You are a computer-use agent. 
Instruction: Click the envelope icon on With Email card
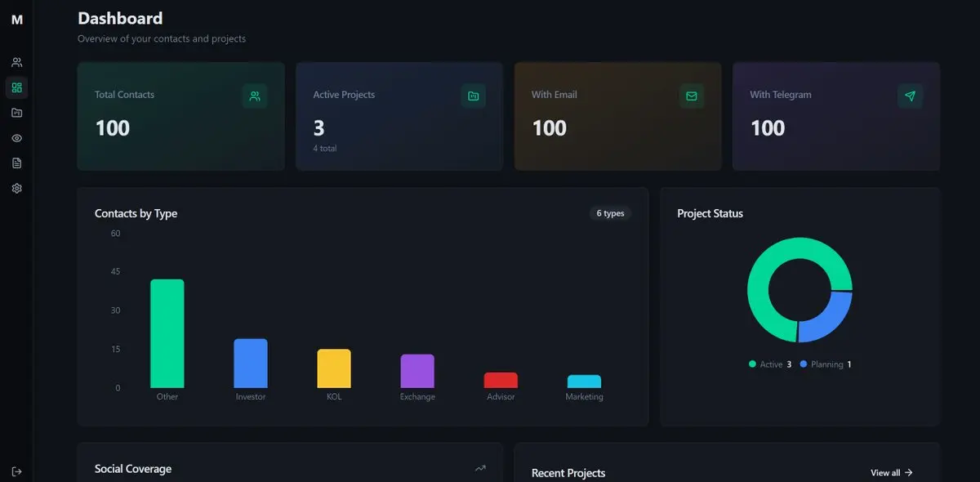tap(692, 96)
